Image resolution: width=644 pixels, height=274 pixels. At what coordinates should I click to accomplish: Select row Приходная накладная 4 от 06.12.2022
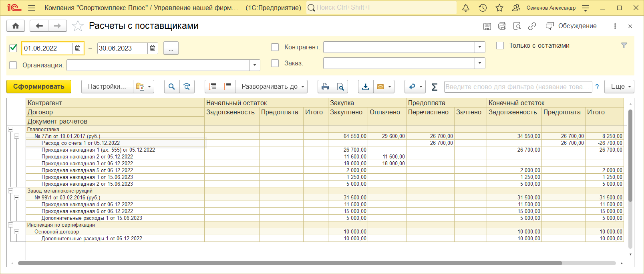324,205
